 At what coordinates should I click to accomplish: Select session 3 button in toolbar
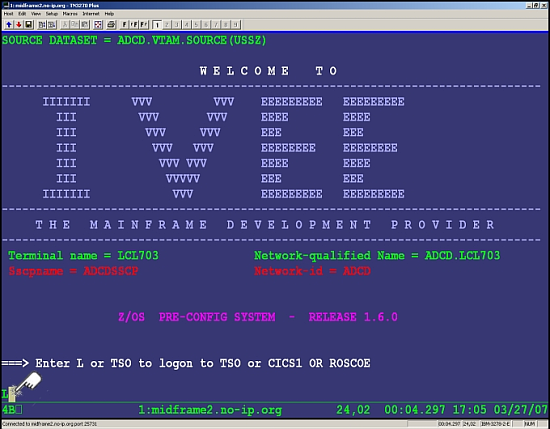pos(177,25)
